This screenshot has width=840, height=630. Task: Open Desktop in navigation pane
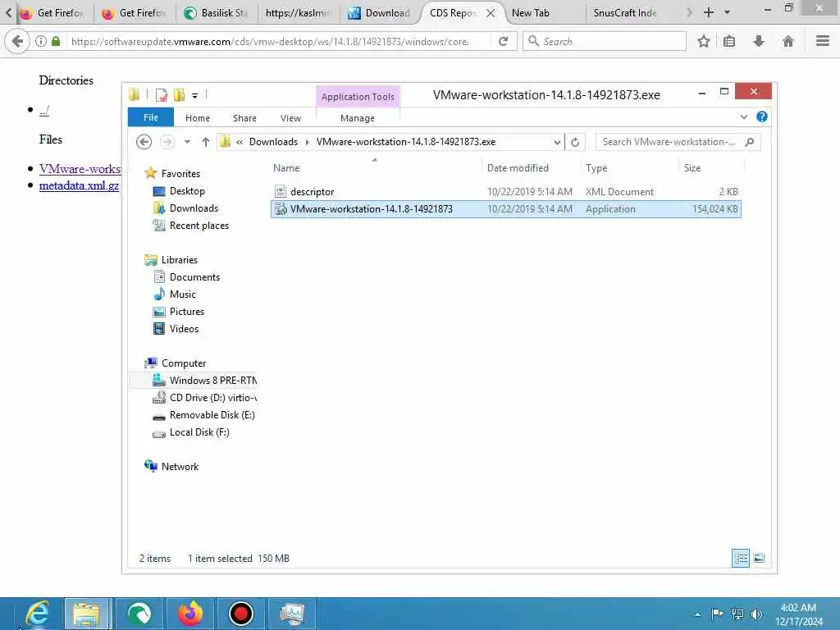187,190
